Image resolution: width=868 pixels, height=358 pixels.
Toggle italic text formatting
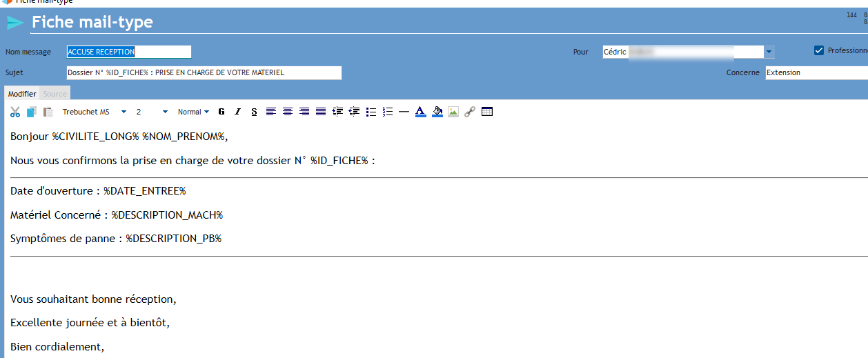[x=238, y=112]
